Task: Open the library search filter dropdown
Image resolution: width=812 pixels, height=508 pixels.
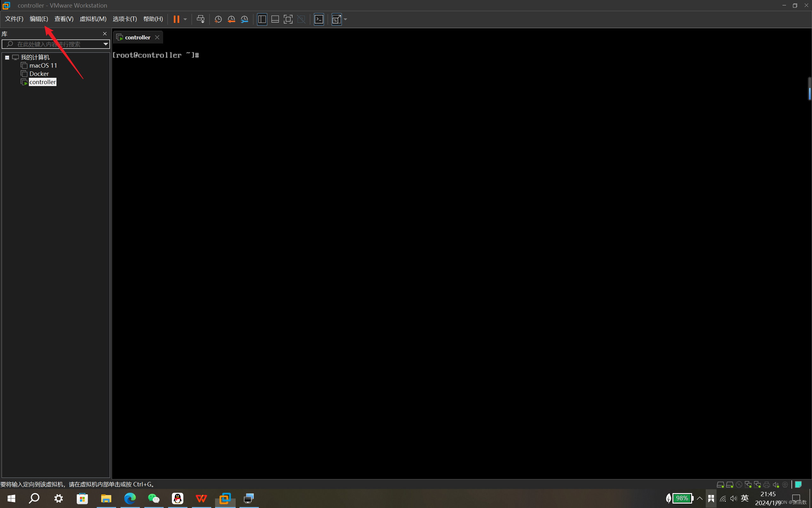Action: (106, 44)
